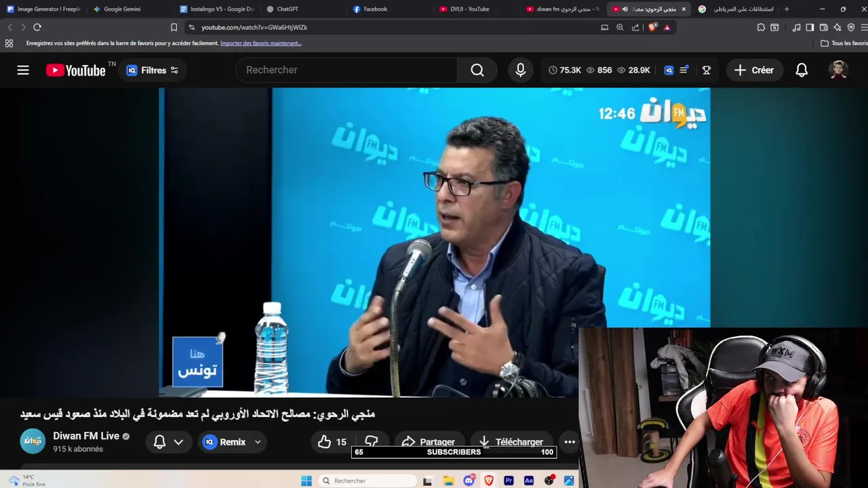Open the Brave Wallet icon
The height and width of the screenshot is (488, 868).
point(823,27)
